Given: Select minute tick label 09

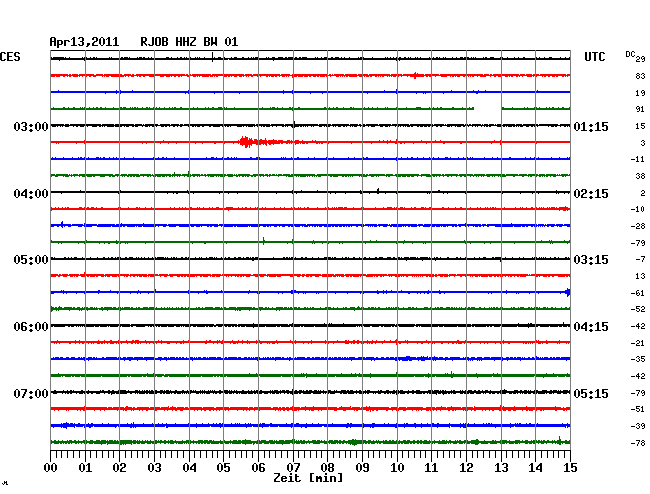Looking at the screenshot, I should tap(362, 467).
